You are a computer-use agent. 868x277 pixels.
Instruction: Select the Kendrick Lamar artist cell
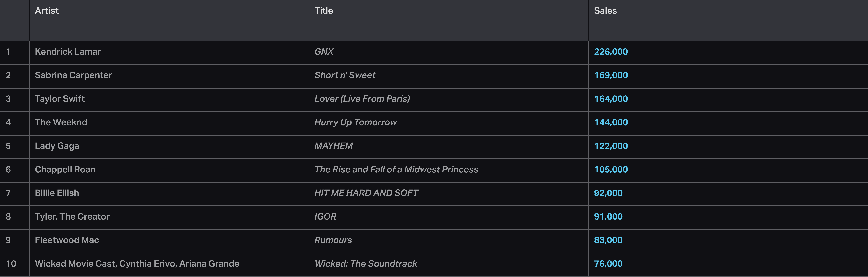click(x=68, y=52)
